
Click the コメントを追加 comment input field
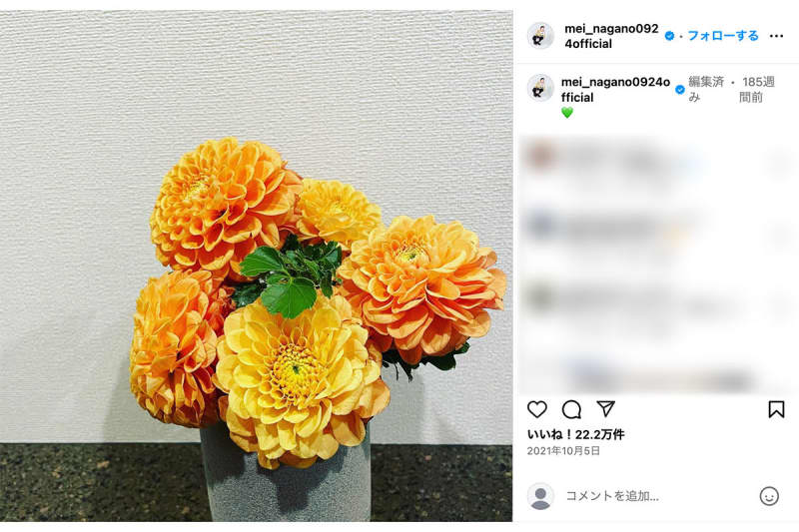657,496
